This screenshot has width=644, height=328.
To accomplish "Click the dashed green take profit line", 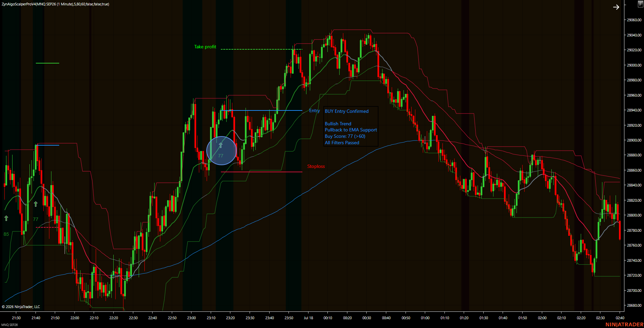I will point(261,49).
